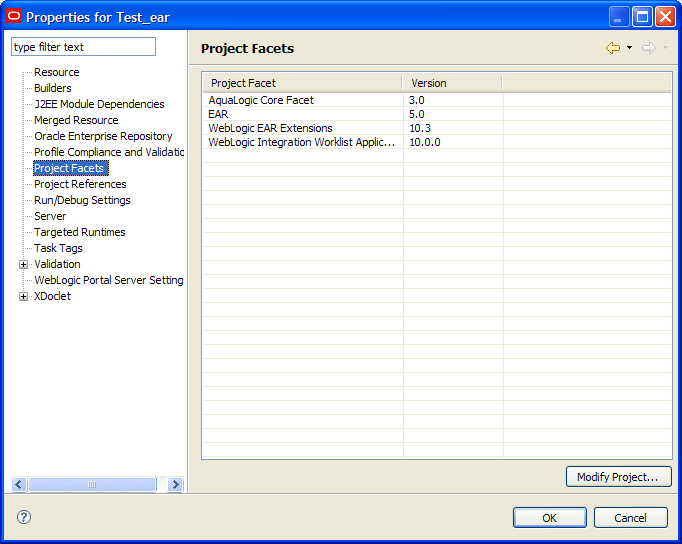Click the horizontal scrollbar thumb

pos(92,484)
